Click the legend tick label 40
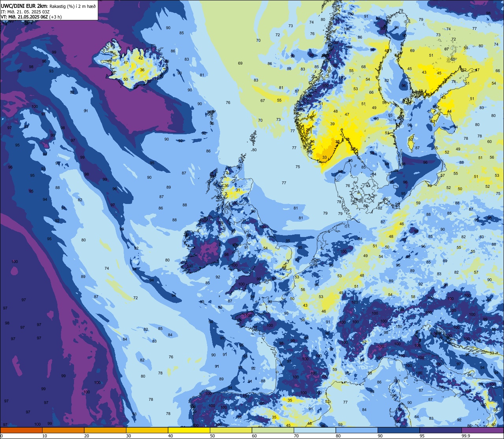 click(x=170, y=436)
